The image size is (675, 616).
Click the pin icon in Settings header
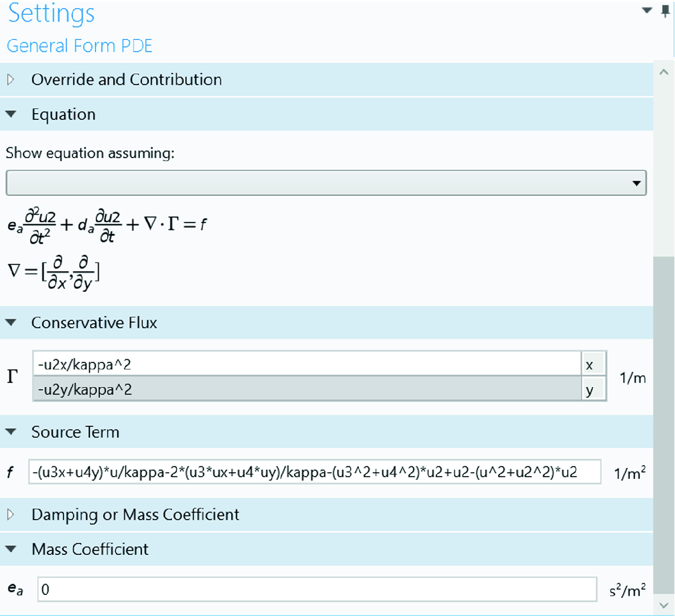665,11
